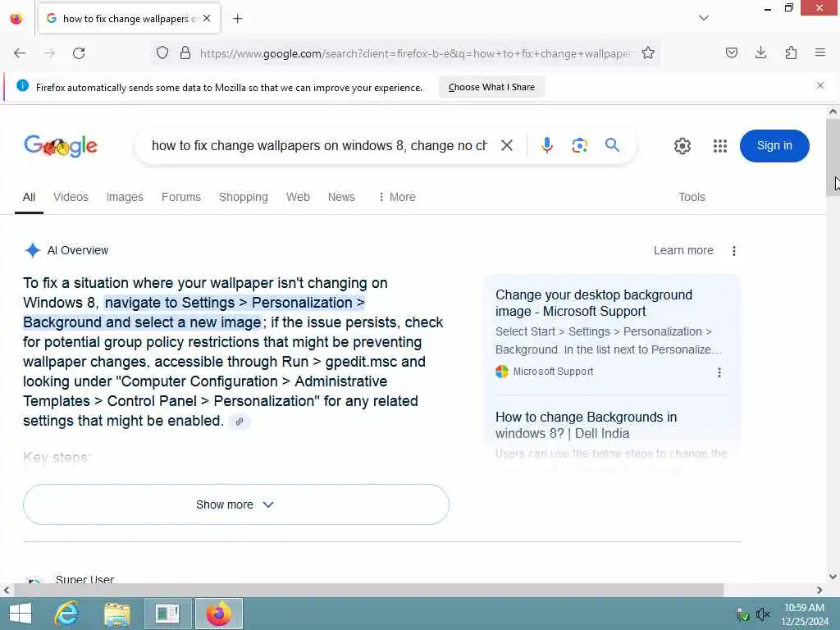
Task: Click the browser address bar URL
Action: [414, 53]
